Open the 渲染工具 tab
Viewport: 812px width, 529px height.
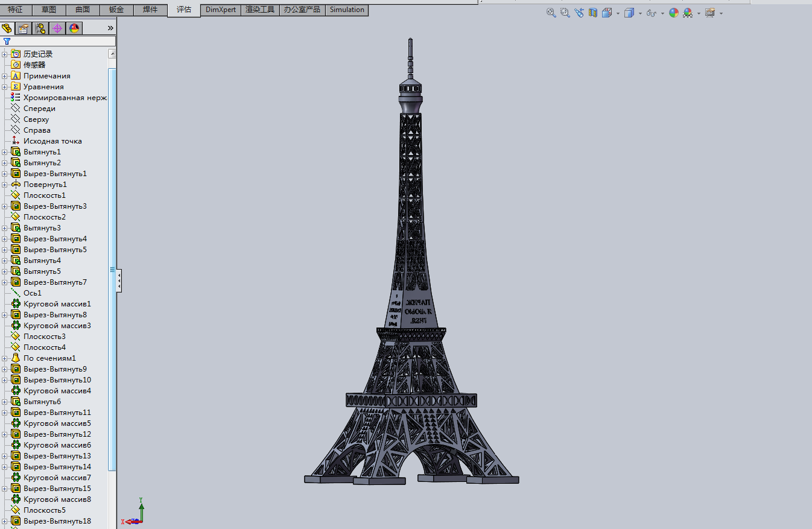(x=260, y=10)
